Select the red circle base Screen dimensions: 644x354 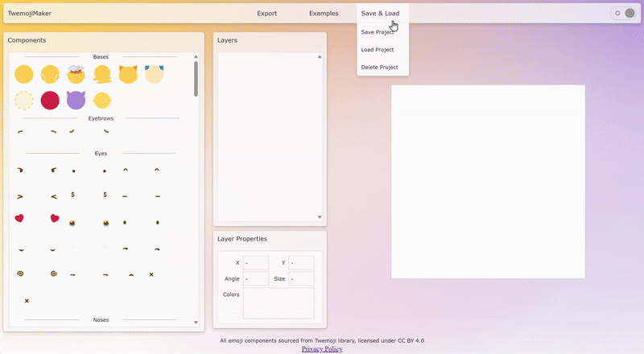pos(50,101)
